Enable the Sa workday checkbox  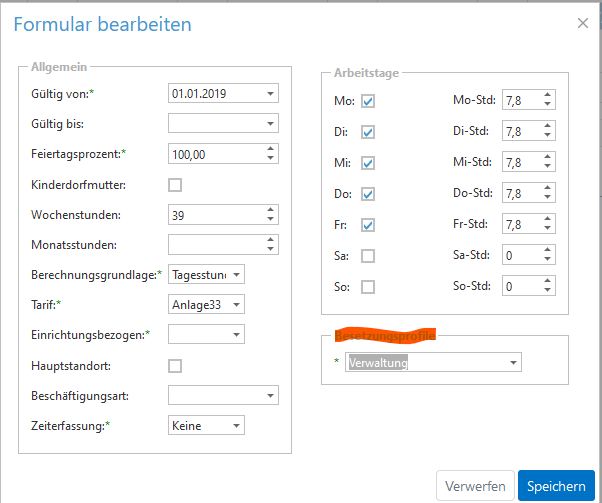pyautogui.click(x=368, y=256)
